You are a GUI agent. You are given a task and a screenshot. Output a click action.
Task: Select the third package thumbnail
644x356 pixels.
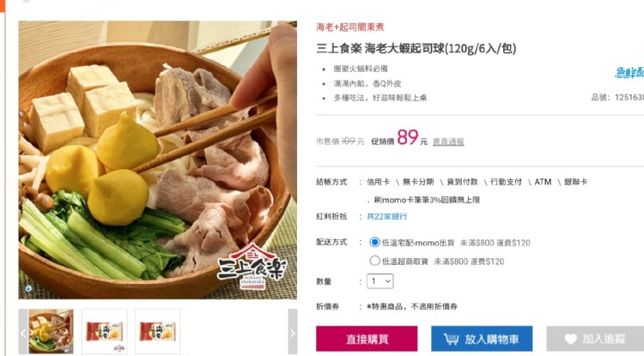pos(158,331)
